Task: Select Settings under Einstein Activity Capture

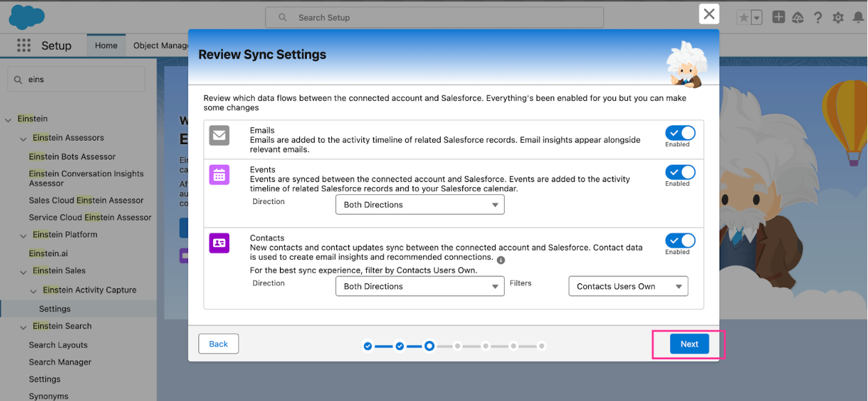Action: (55, 308)
